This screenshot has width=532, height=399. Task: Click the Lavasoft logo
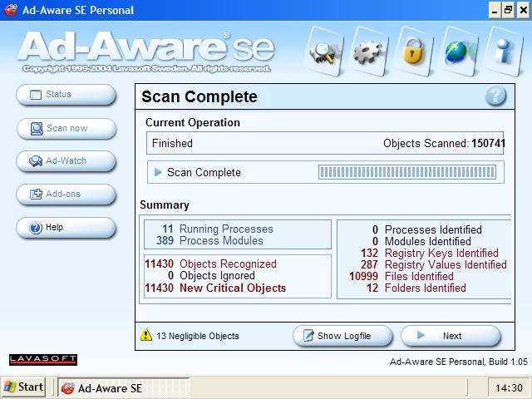[x=43, y=360]
